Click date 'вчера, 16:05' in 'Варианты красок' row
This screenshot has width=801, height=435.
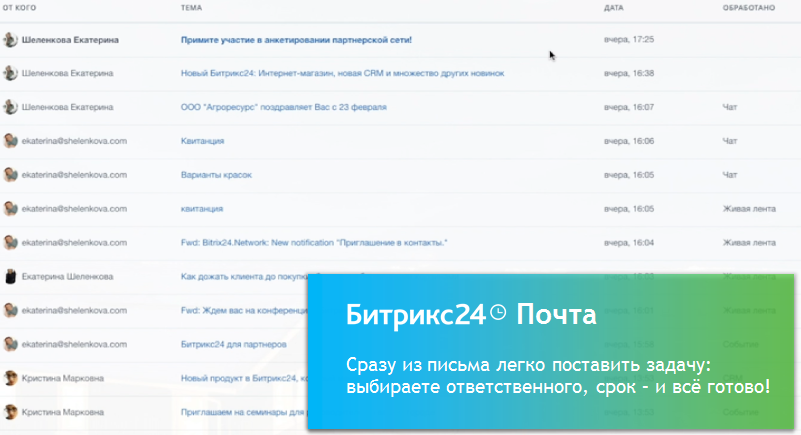(x=629, y=175)
